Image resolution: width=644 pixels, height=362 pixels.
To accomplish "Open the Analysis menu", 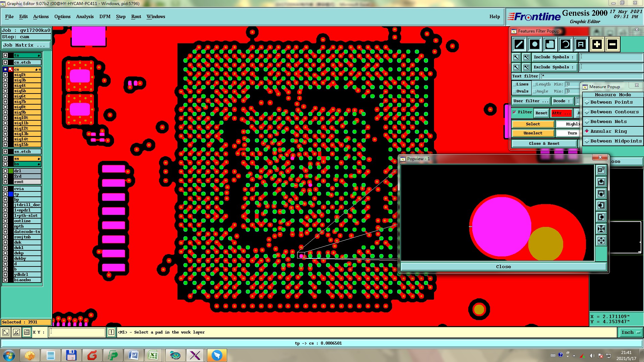I will click(85, 16).
